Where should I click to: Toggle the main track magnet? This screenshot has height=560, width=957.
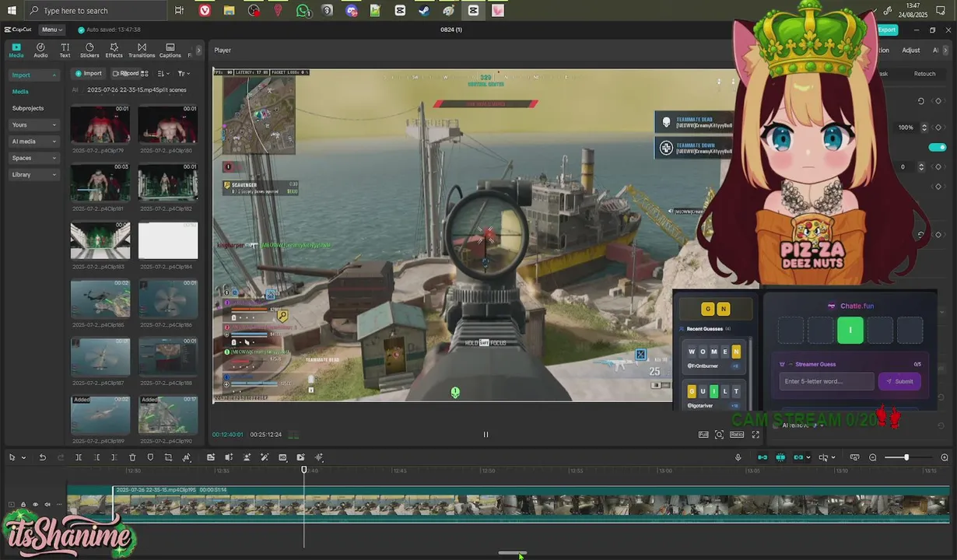click(762, 457)
